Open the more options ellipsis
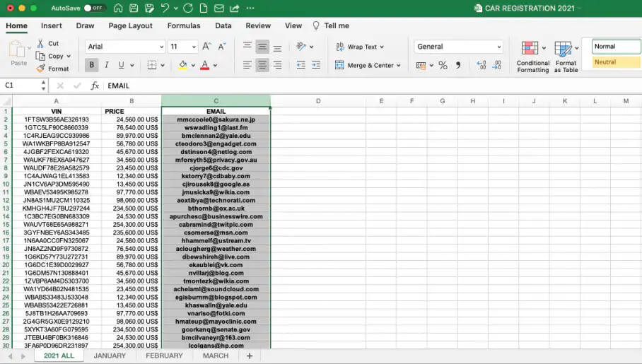This screenshot has height=364, width=642. 250,8
